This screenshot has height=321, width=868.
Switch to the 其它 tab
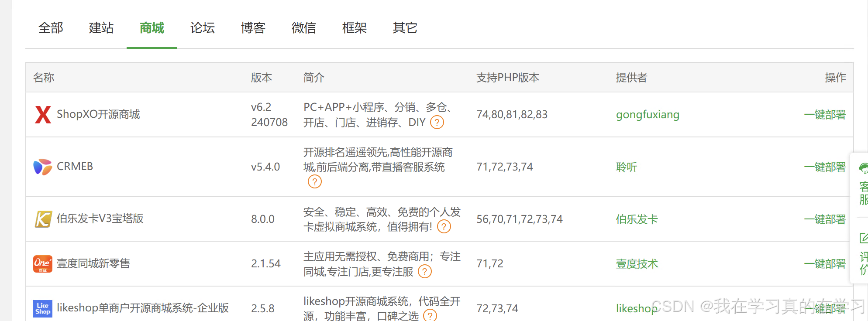point(405,28)
